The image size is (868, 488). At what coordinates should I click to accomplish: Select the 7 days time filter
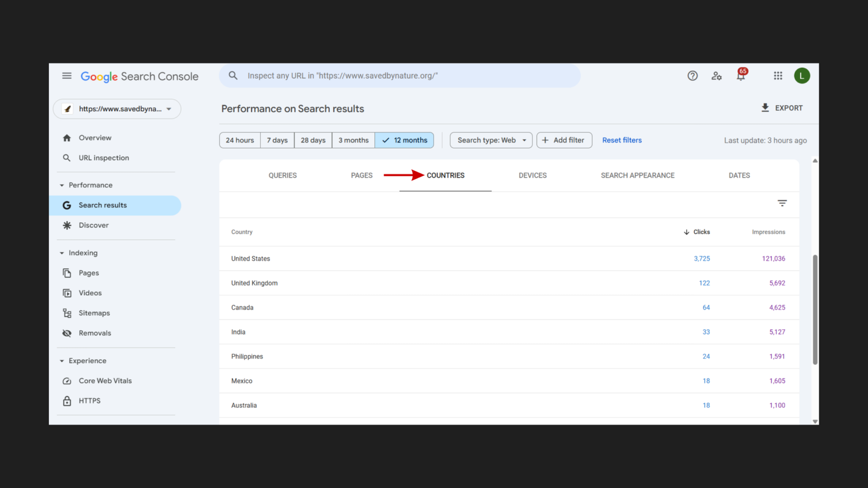277,140
